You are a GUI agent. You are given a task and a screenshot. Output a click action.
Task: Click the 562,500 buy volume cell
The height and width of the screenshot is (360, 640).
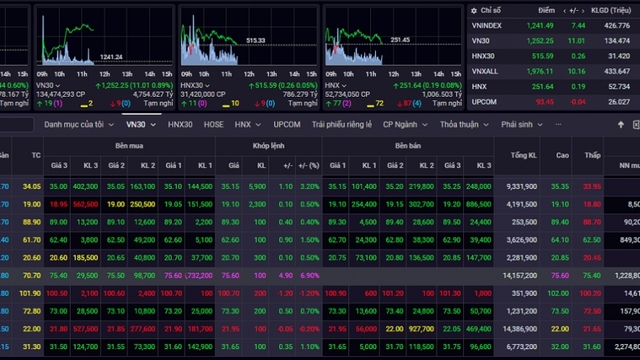[85, 204]
